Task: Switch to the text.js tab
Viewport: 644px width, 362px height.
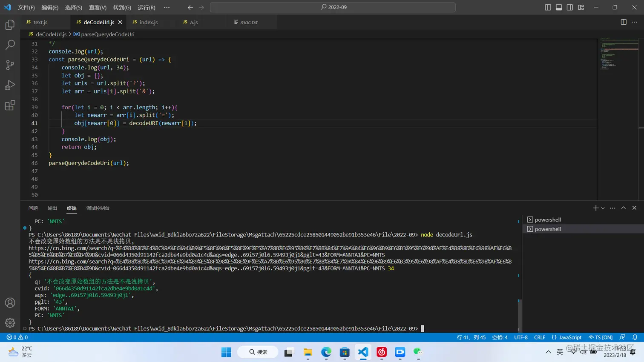Action: click(46, 22)
